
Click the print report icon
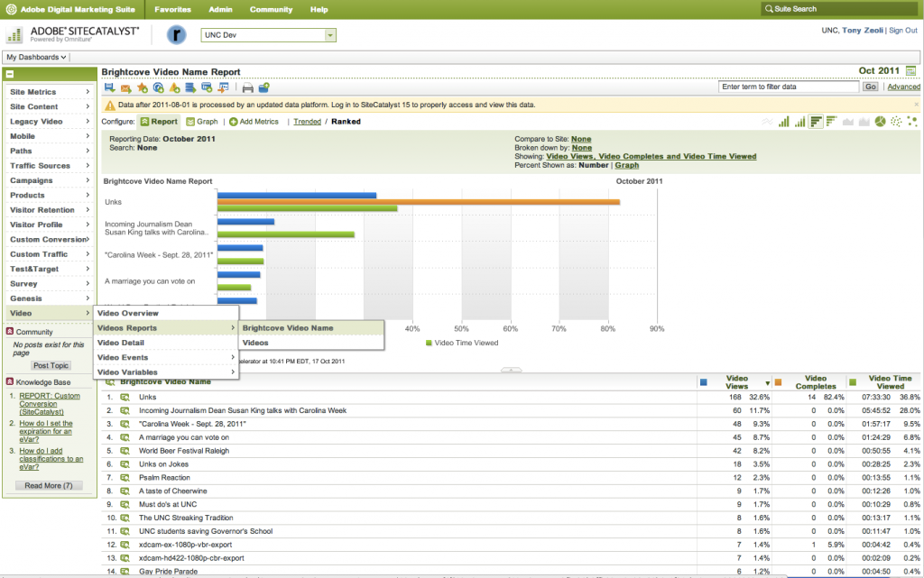248,87
